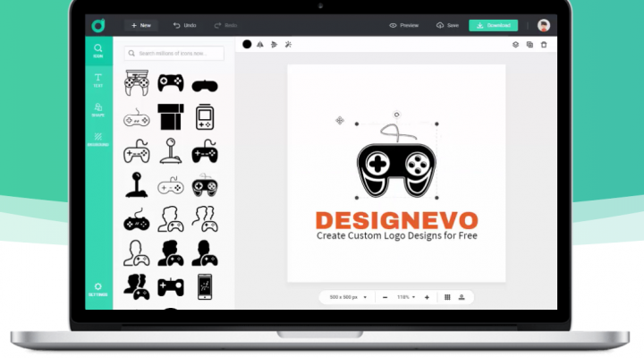Open the Background panel in sidebar
Screen dimensions: 644x358
tap(98, 139)
